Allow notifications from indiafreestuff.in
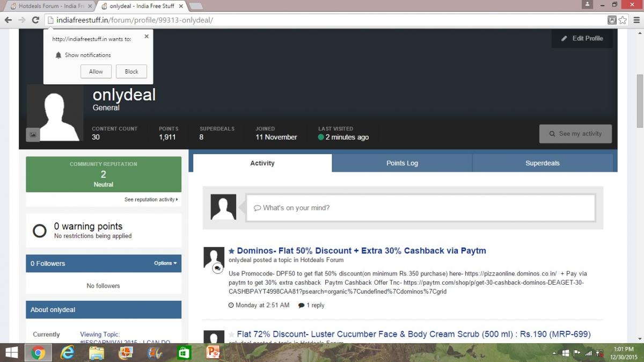The height and width of the screenshot is (362, 644). point(96,71)
